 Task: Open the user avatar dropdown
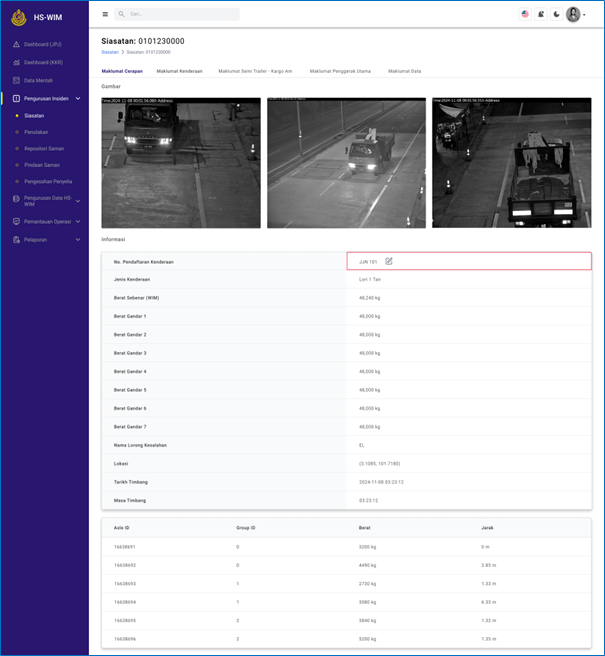point(575,14)
